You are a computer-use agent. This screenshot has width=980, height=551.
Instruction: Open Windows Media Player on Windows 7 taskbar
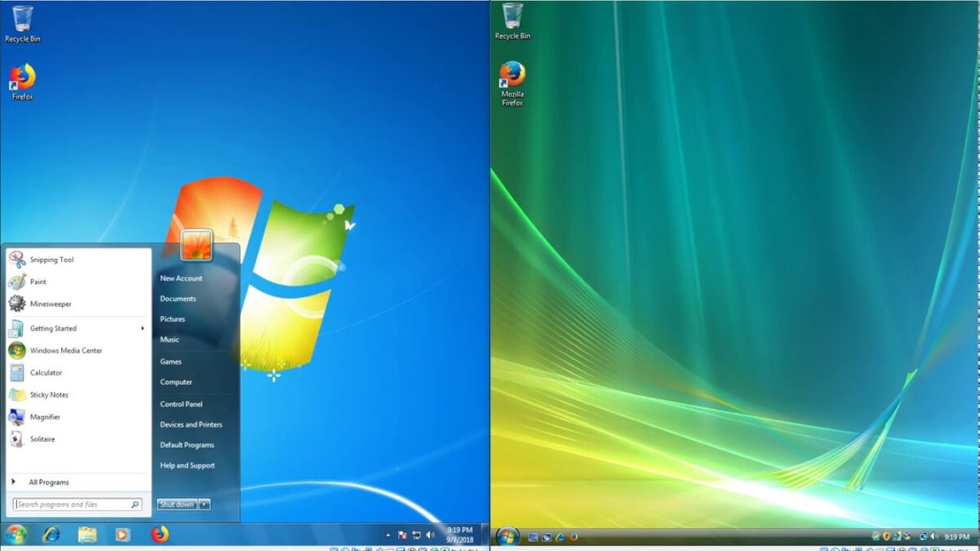[x=122, y=535]
